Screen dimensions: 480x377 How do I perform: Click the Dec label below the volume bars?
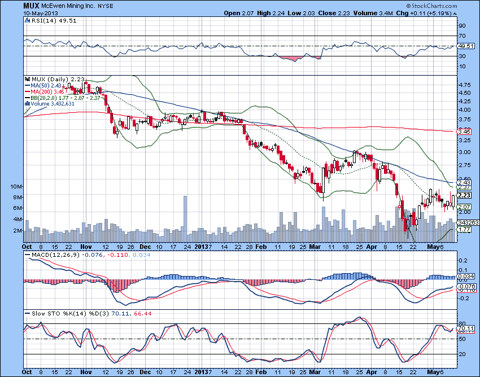145,247
